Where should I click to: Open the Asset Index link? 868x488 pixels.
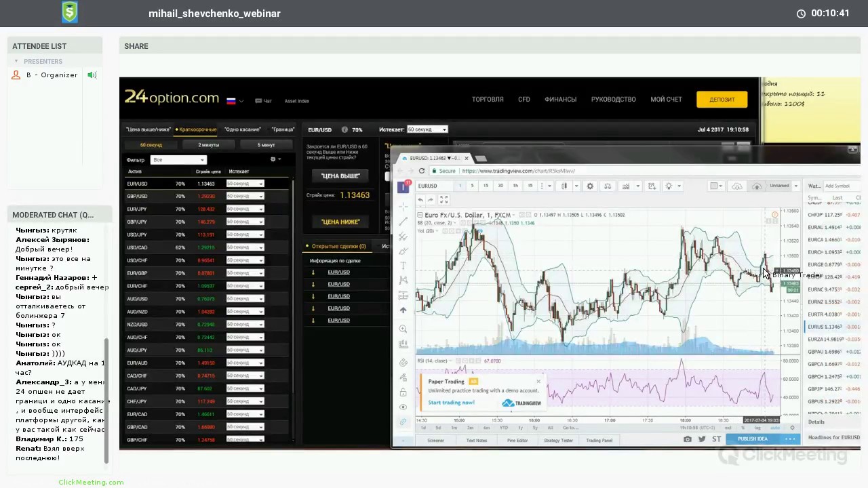[296, 101]
